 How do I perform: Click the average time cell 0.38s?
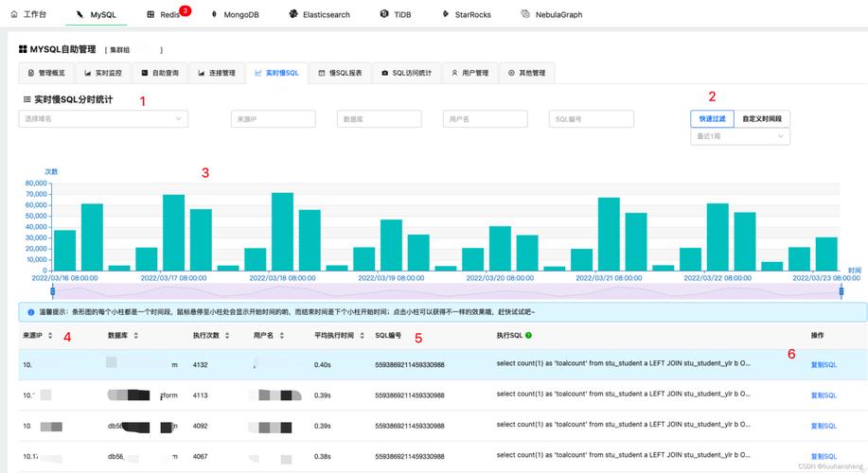(322, 456)
